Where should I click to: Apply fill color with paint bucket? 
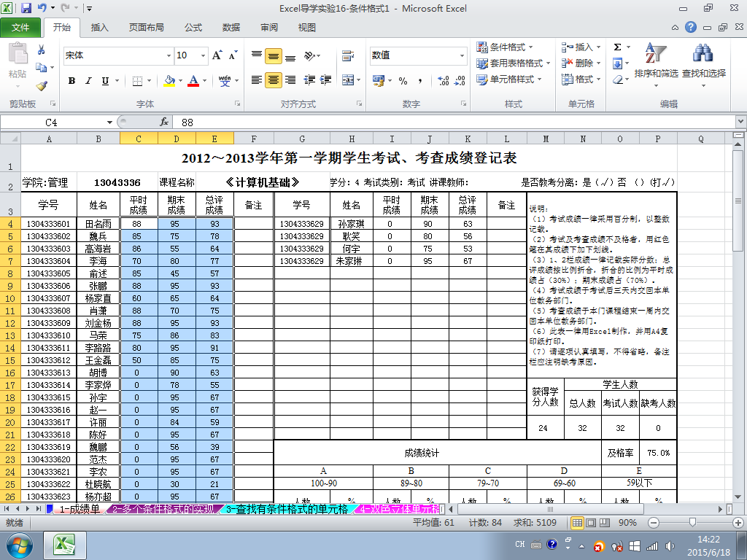pos(169,80)
